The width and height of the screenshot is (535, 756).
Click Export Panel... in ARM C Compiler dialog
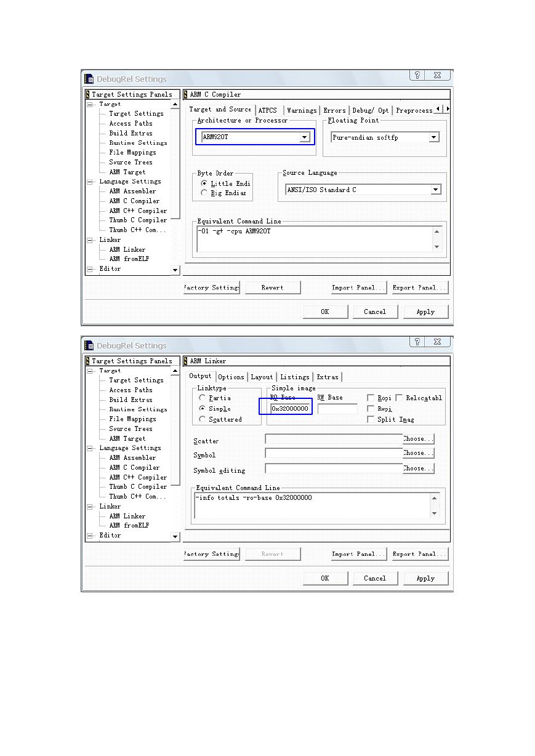coord(420,288)
